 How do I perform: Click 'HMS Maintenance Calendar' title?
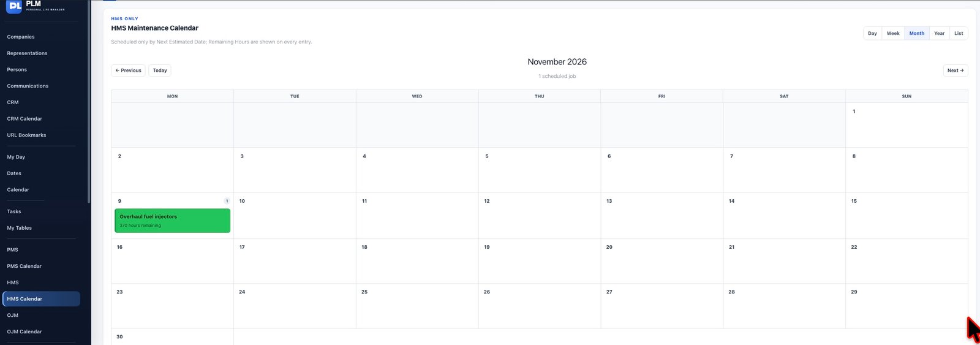(155, 28)
